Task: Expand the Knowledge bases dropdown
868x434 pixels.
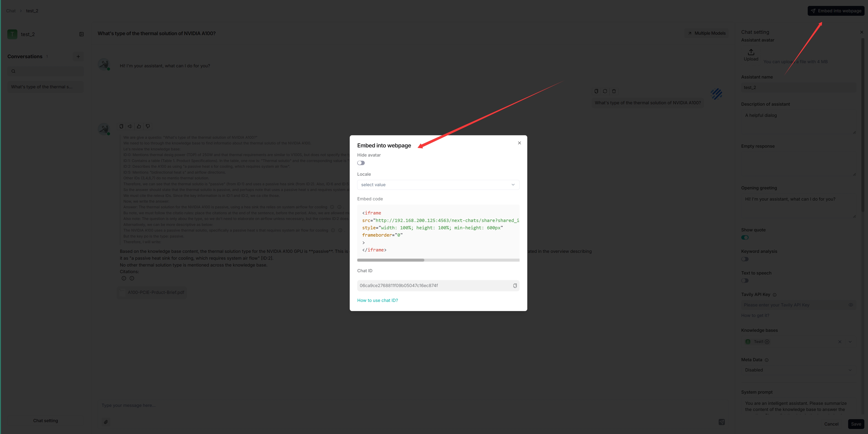Action: point(850,342)
